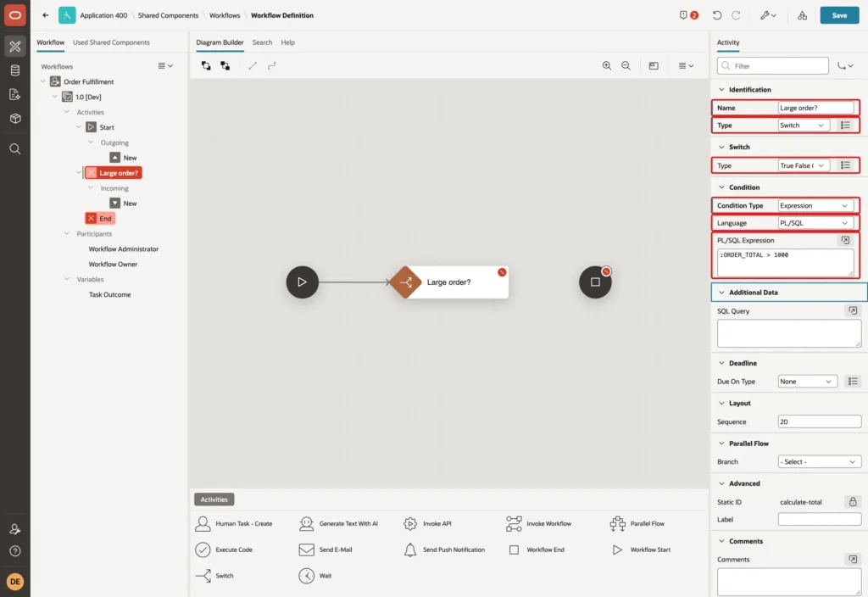Expand the PL/SQL Expression code editor
This screenshot has height=597, width=868.
click(x=845, y=240)
